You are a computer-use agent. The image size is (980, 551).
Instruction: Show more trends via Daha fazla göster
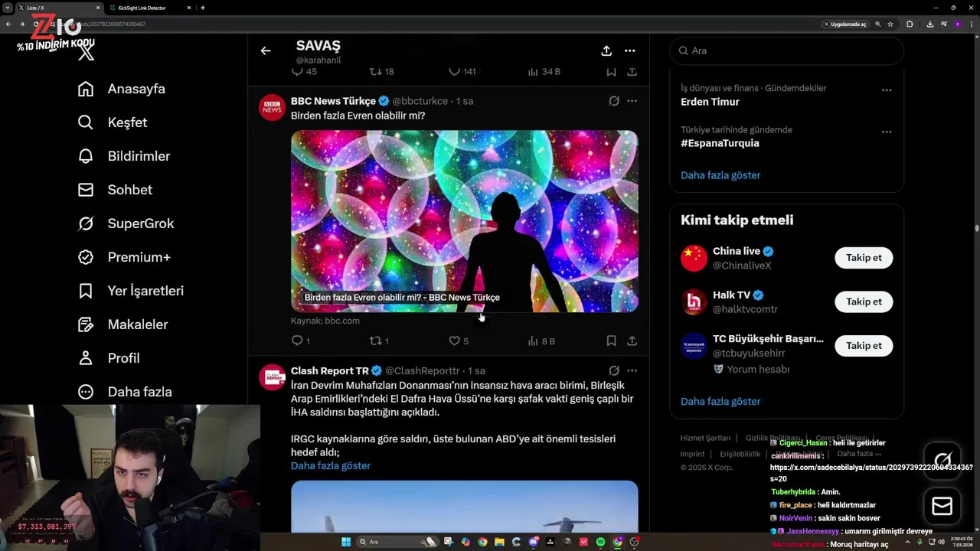[x=720, y=175]
